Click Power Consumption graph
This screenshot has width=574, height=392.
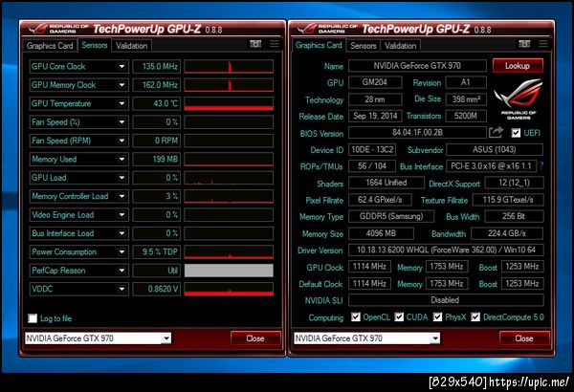229,251
